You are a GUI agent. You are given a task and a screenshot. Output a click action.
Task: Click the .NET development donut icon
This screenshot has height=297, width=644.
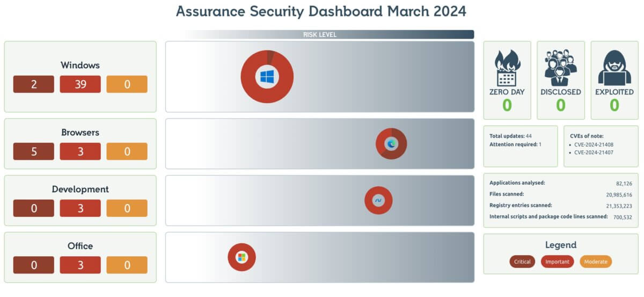pyautogui.click(x=378, y=200)
